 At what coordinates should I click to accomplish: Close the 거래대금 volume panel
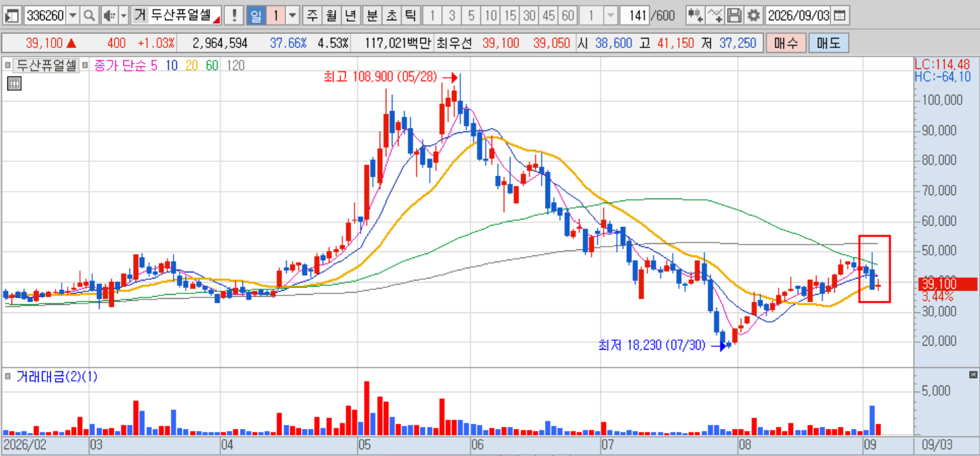click(973, 374)
